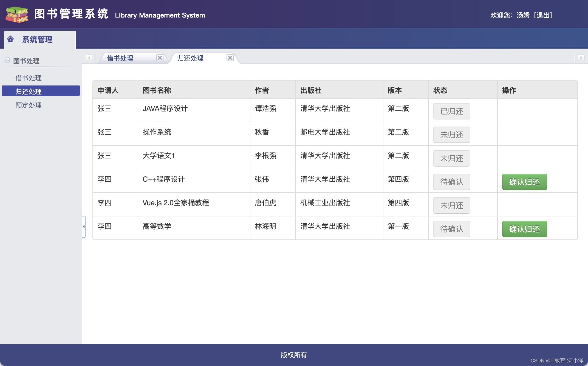Screen dimensions: 588x366
Task: Click 未归还 status of 大学语文1
Action: pos(451,158)
